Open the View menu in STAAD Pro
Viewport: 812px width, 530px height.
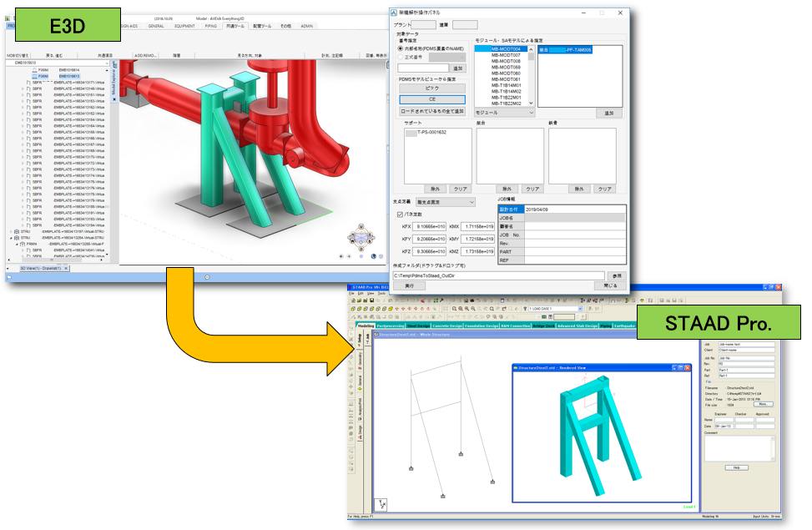click(371, 294)
